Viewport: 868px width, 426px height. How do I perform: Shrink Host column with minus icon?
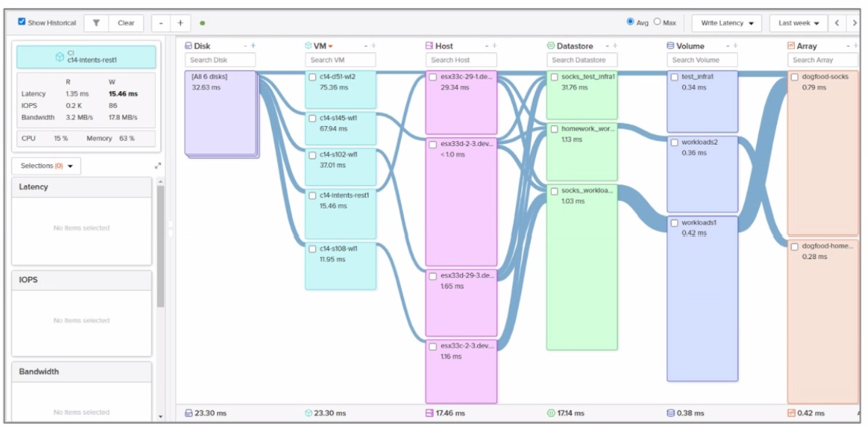coord(487,46)
